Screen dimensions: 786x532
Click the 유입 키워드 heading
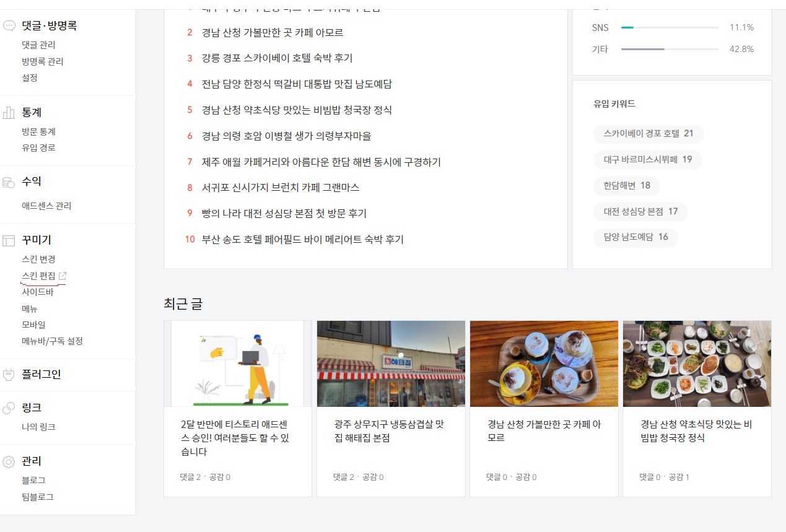(x=614, y=104)
